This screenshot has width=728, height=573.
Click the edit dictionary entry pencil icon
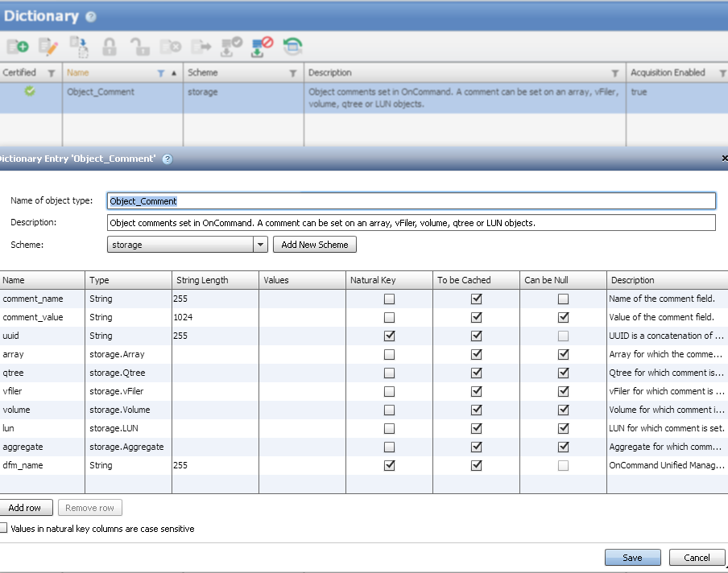[48, 47]
